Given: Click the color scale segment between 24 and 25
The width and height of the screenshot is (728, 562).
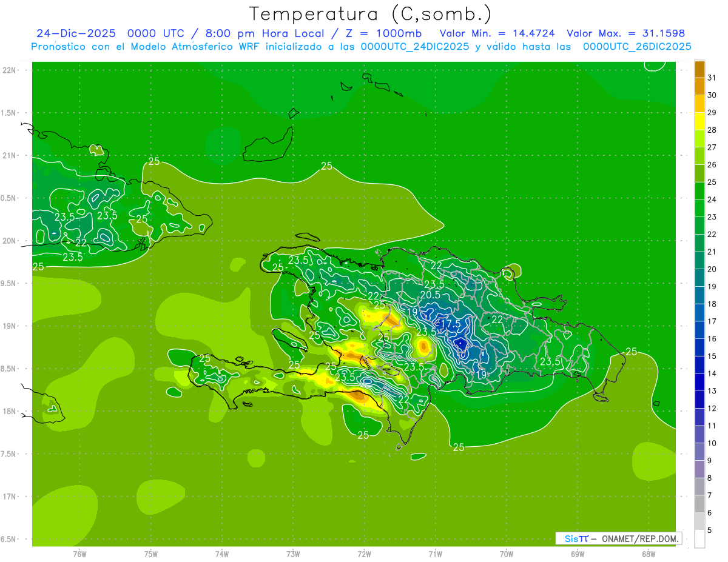Looking at the screenshot, I should tap(699, 191).
